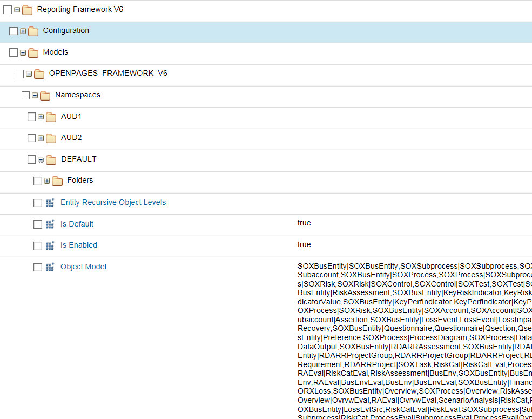Check the Is Default checkbox
The image size is (532, 419).
pyautogui.click(x=38, y=224)
